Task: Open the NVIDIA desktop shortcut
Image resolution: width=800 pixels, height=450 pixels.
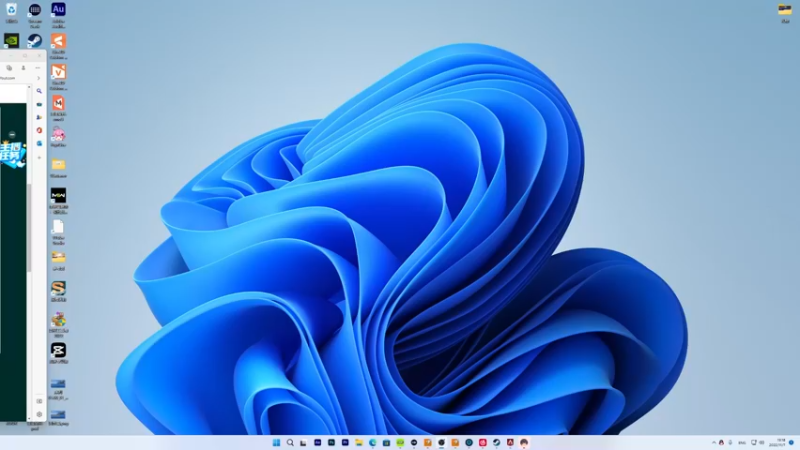Action: pyautogui.click(x=11, y=40)
